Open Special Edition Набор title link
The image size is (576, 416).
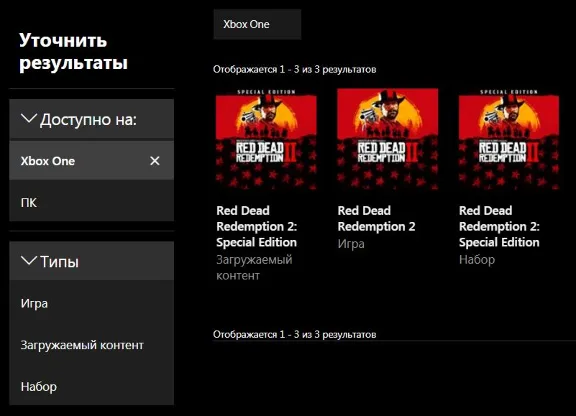point(499,226)
